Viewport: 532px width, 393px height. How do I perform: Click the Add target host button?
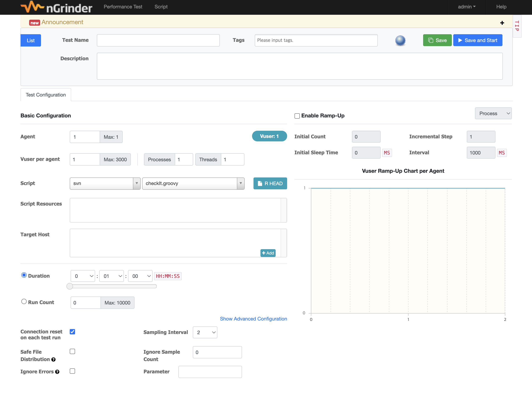268,253
